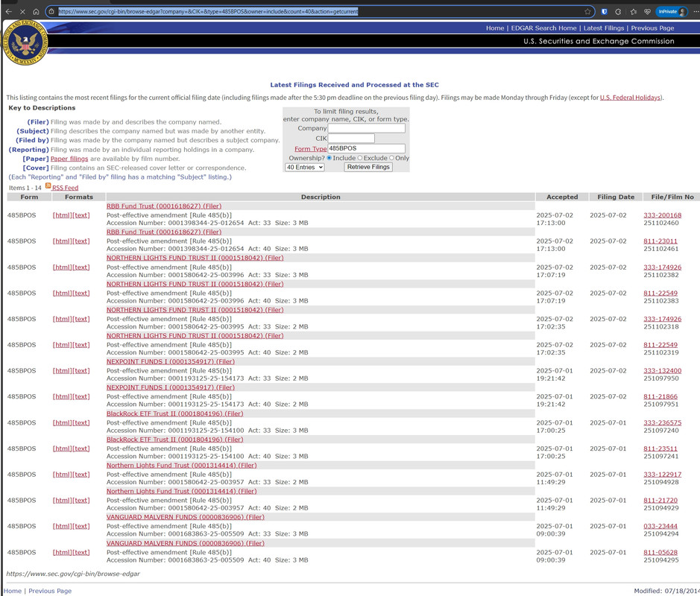Open Previous Page in the top navigation

point(652,28)
